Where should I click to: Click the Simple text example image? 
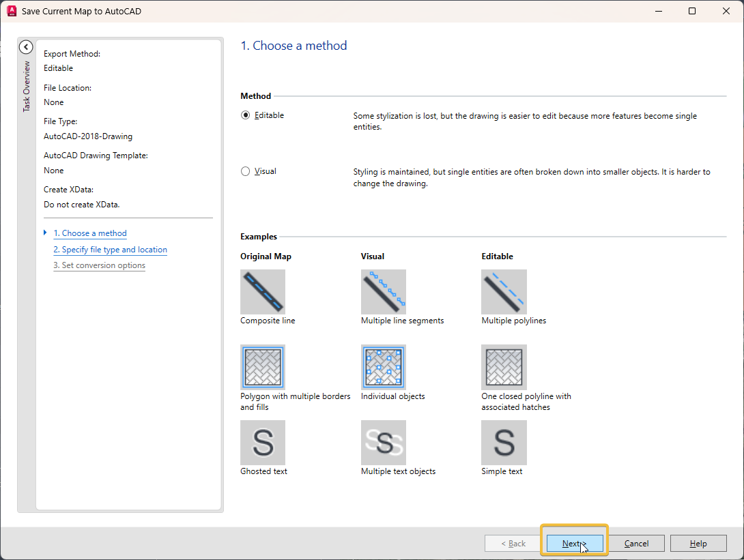click(x=504, y=443)
